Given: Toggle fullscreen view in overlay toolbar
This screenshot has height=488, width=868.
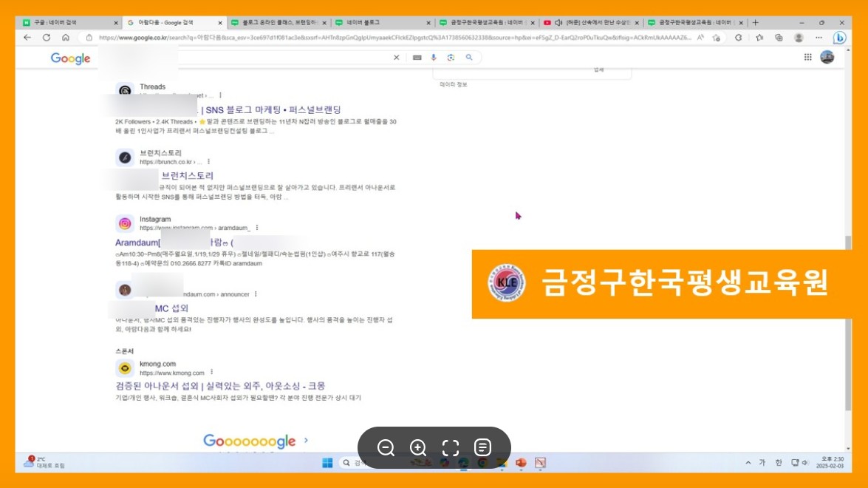Looking at the screenshot, I should click(x=451, y=447).
